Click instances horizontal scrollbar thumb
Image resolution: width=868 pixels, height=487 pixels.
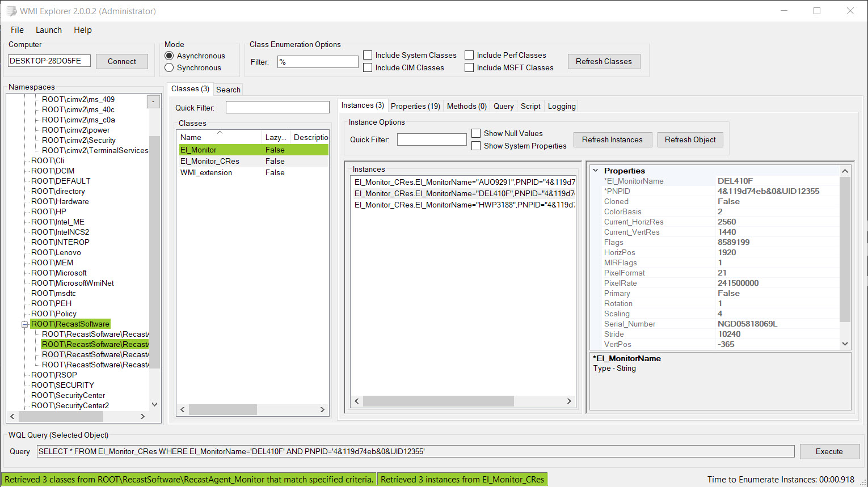(x=439, y=401)
